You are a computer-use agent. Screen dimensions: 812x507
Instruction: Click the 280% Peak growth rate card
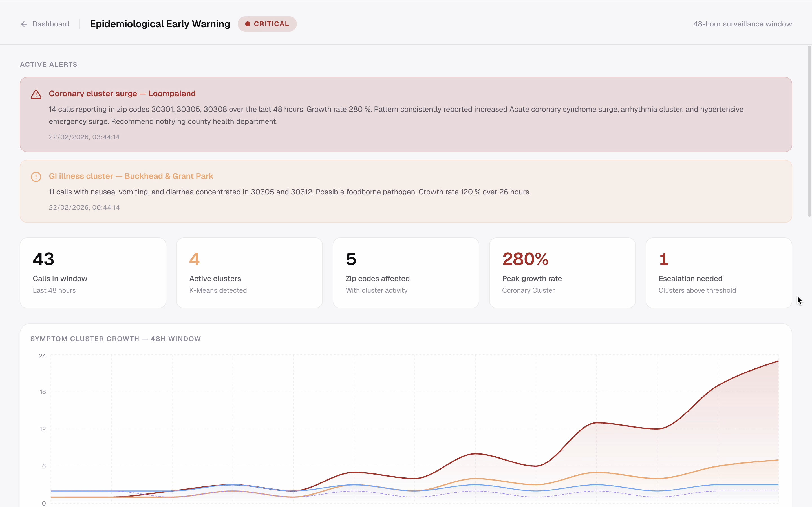pyautogui.click(x=562, y=273)
